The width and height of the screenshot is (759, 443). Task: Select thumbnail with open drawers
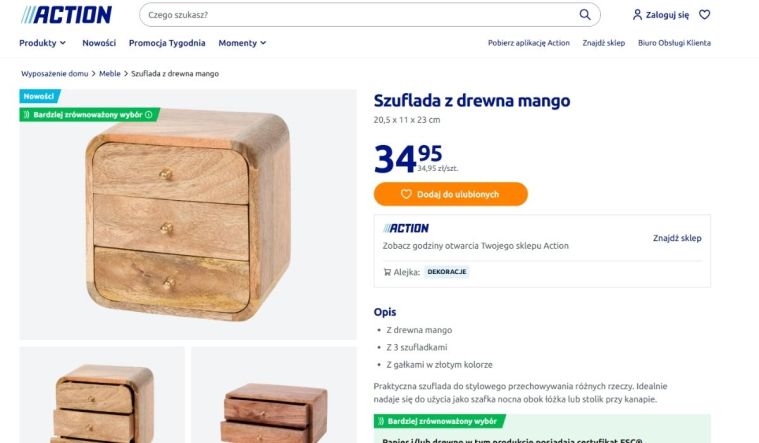point(102,395)
